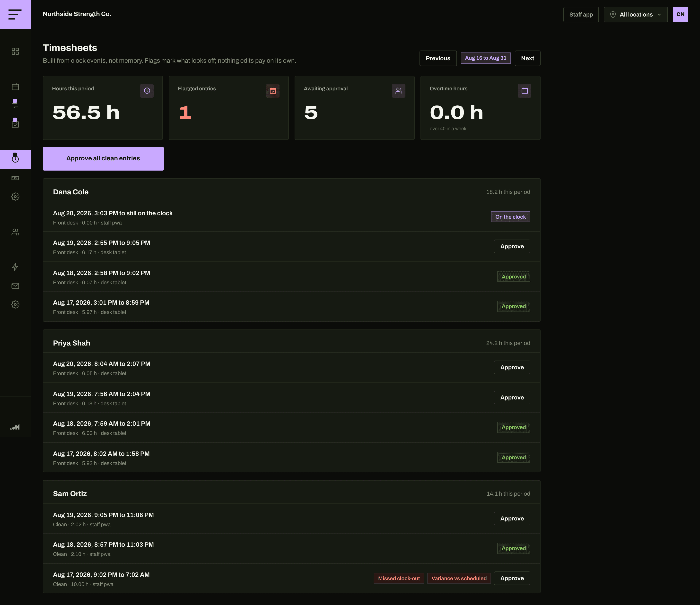700x605 pixels.
Task: Click 'Aug 20, 2026, 3:03 PM to still on the clock'
Action: [113, 213]
